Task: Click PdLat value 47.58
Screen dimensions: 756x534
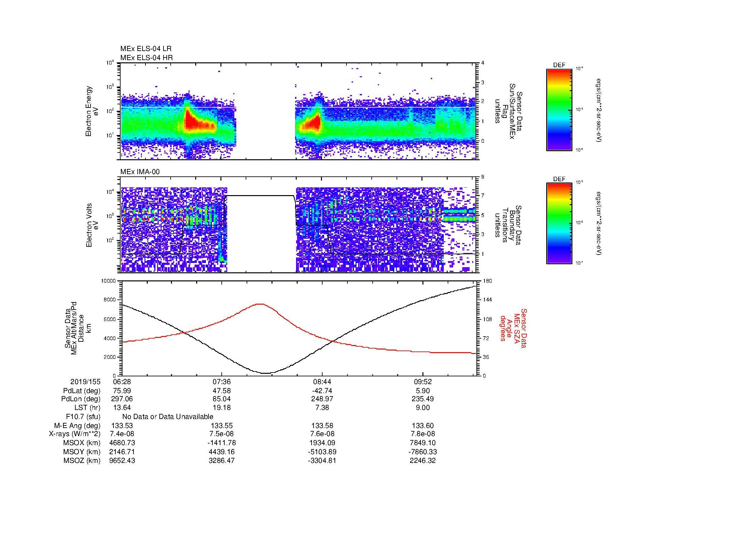Action: [x=222, y=391]
